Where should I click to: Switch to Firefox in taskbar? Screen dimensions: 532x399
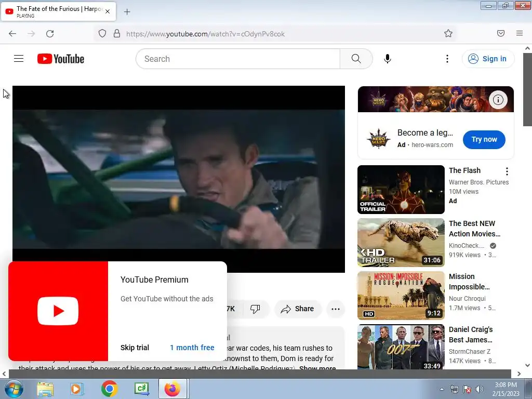[x=172, y=389]
